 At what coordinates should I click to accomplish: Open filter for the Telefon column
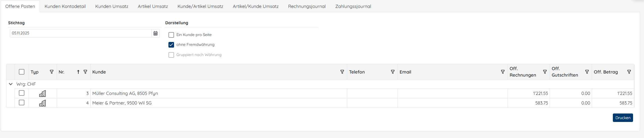(392, 72)
